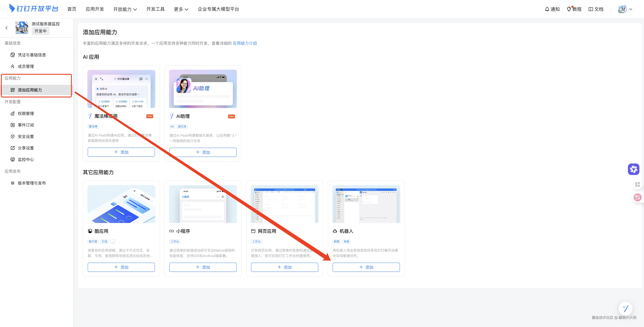644x327 pixels.
Task: Open 权限管理 in sidebar
Action: (26, 113)
